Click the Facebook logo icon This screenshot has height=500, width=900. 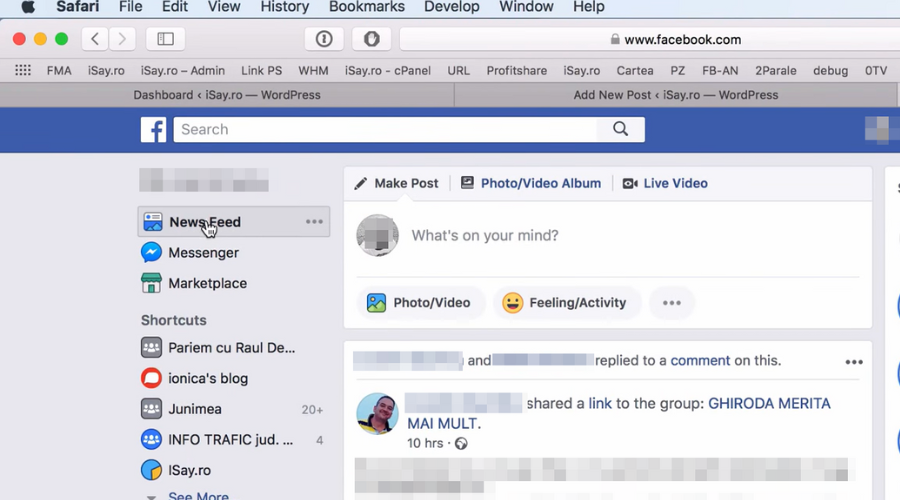click(153, 130)
